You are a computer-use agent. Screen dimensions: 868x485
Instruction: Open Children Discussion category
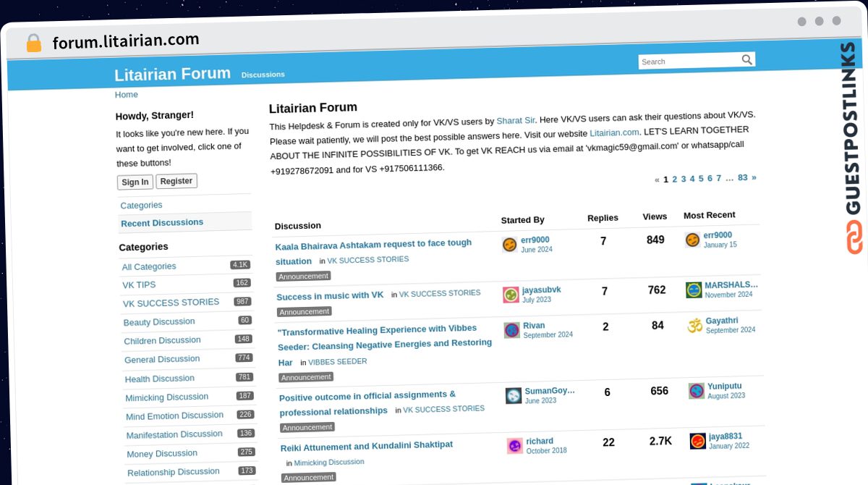tap(162, 341)
